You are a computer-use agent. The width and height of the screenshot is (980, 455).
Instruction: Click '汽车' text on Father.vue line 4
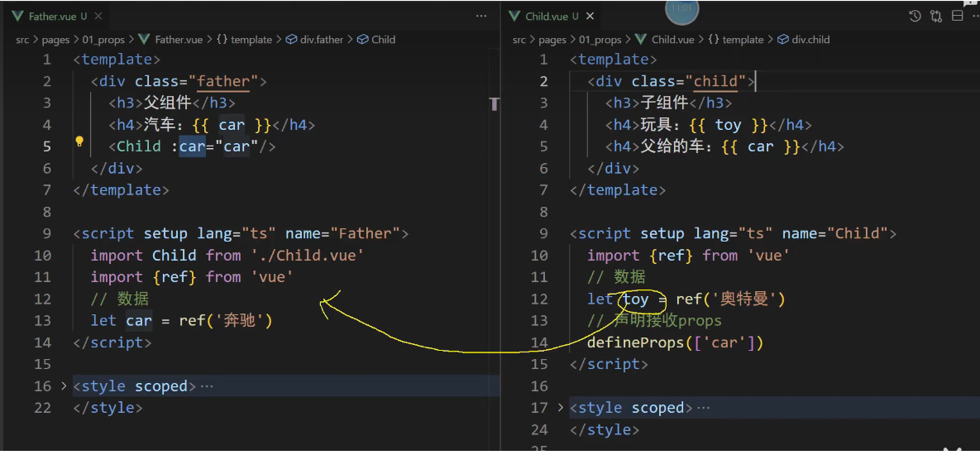[161, 125]
